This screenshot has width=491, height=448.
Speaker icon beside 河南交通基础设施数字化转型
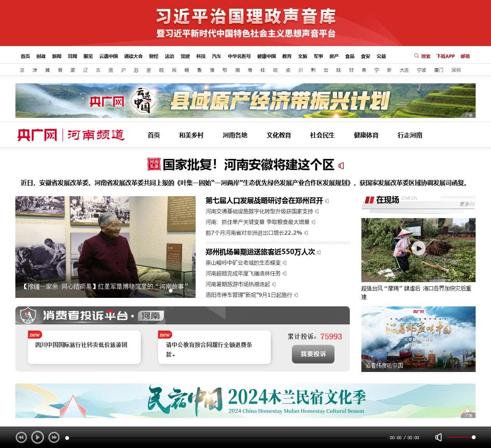coord(317,211)
